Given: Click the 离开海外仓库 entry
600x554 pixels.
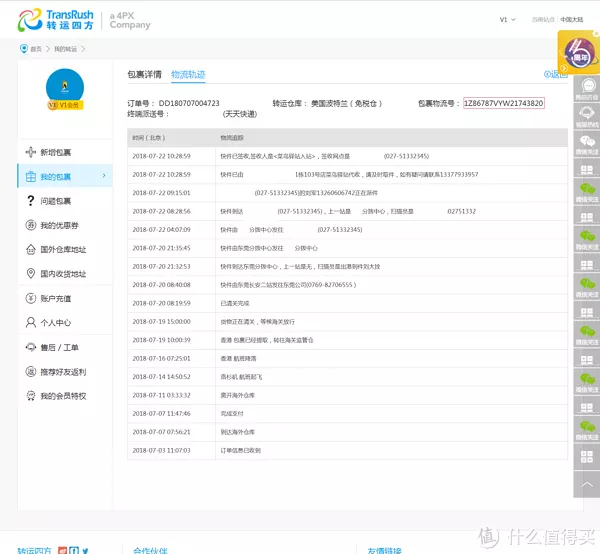Looking at the screenshot, I should coord(237,395).
